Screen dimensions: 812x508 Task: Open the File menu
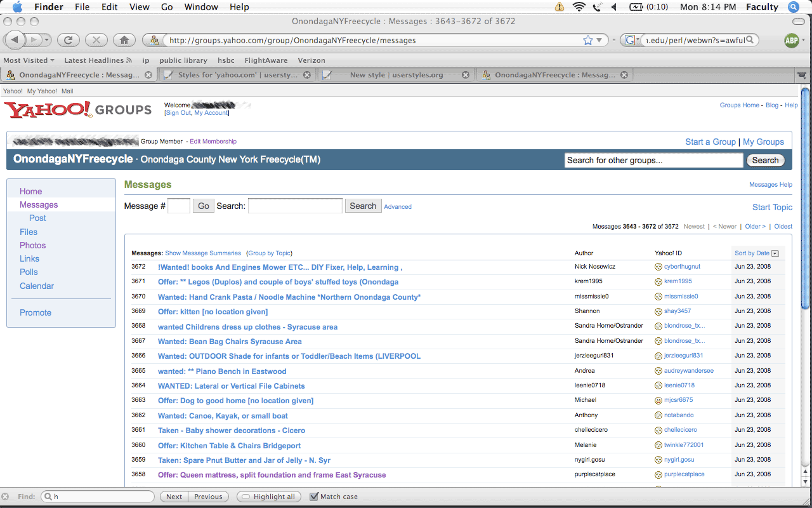(82, 7)
